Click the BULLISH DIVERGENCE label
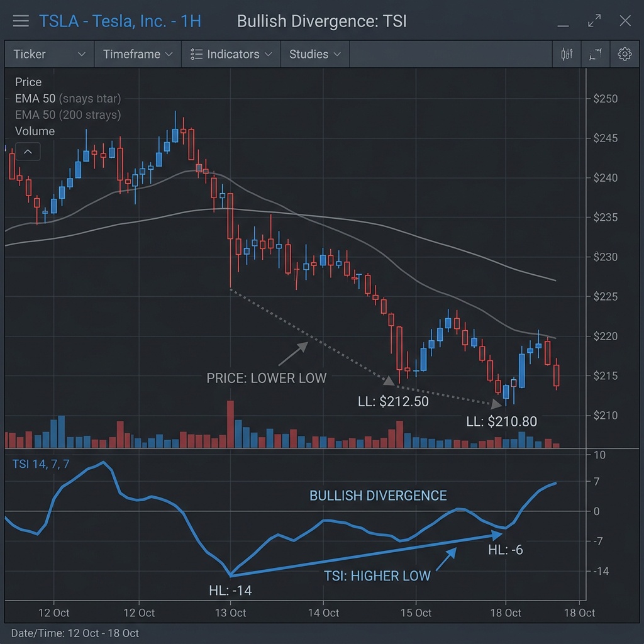 click(x=378, y=496)
